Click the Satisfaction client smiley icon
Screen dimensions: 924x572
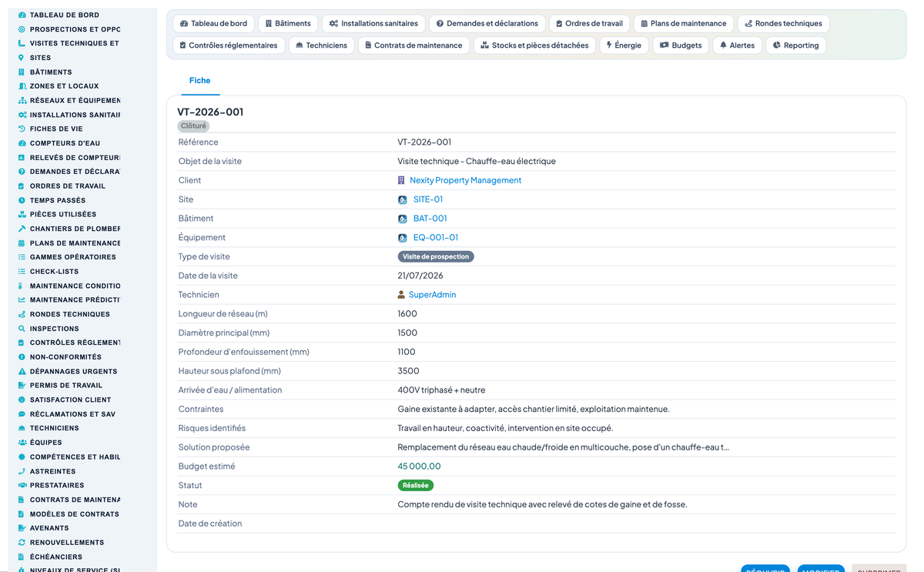[x=22, y=400]
